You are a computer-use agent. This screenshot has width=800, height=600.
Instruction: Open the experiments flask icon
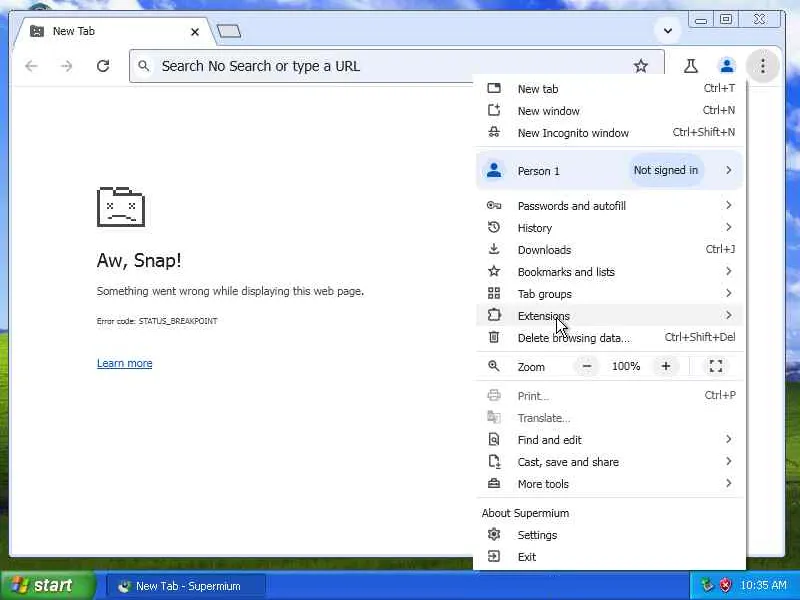[x=691, y=66]
